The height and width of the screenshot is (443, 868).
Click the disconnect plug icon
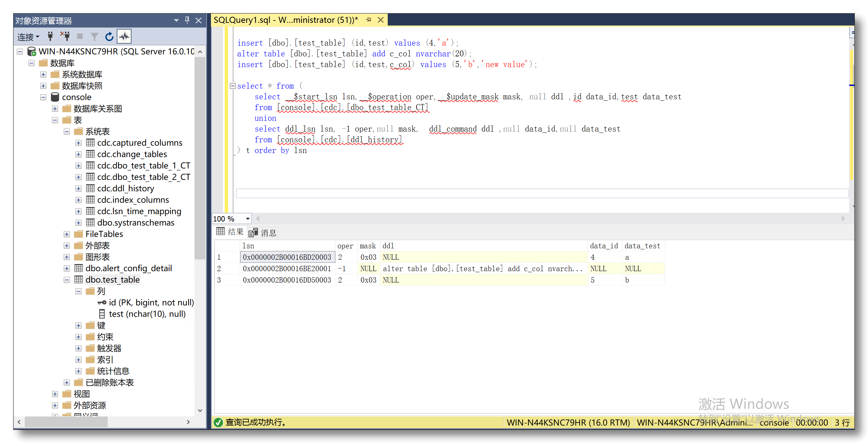(65, 36)
